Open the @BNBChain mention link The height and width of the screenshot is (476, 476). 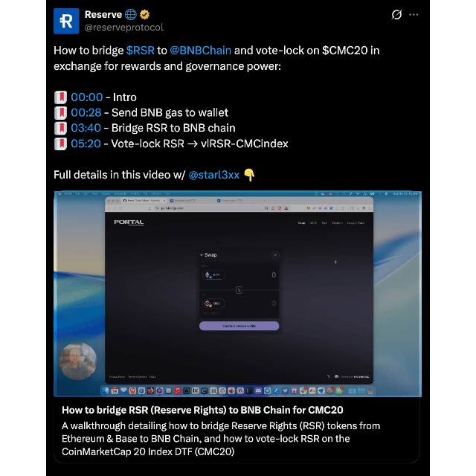click(200, 51)
